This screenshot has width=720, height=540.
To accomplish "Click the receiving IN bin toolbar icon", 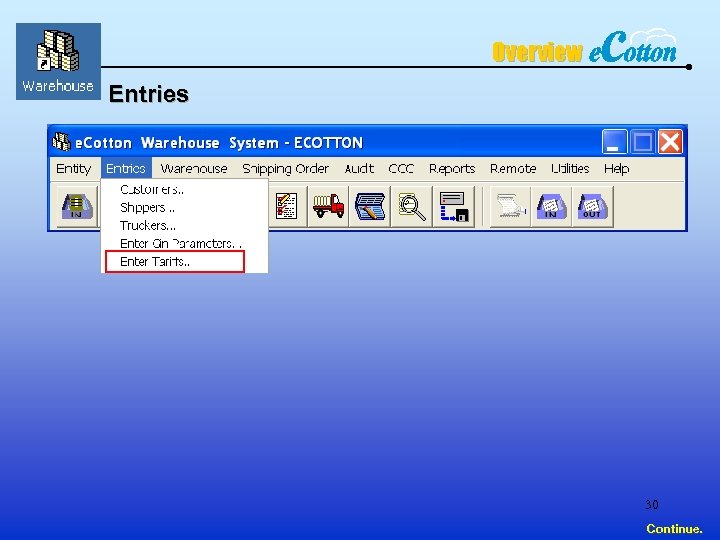I will point(77,206).
